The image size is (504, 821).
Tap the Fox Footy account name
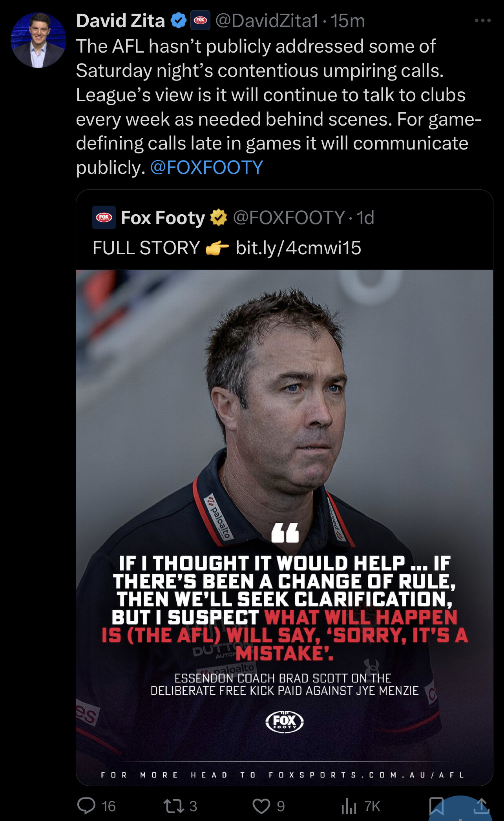163,217
